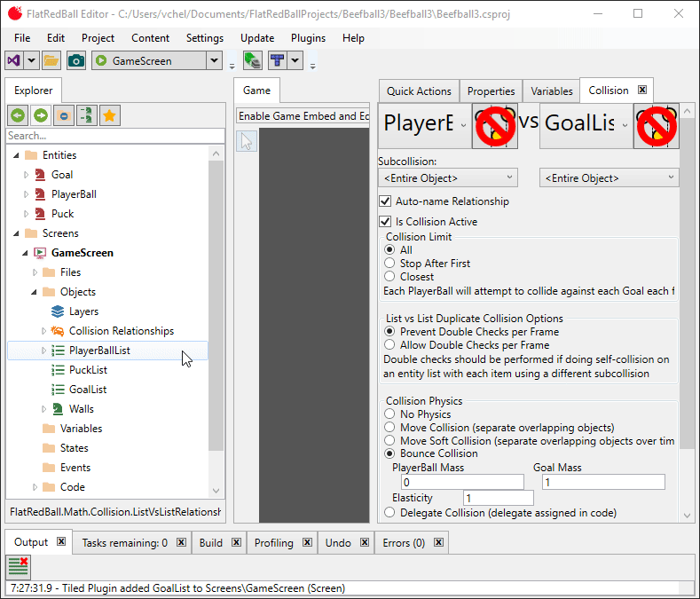Click the collapse folders icon in Explorer
700x599 pixels.
64,115
